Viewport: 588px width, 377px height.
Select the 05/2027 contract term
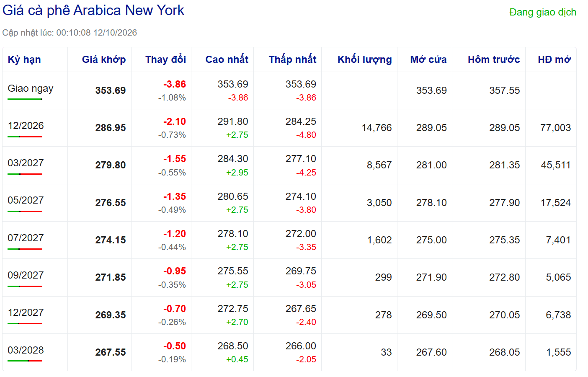pos(26,200)
